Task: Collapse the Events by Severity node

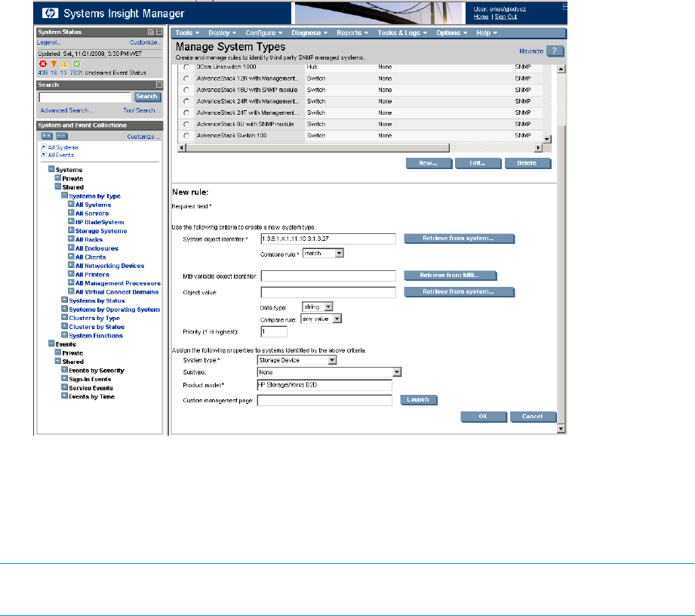Action: tap(64, 369)
